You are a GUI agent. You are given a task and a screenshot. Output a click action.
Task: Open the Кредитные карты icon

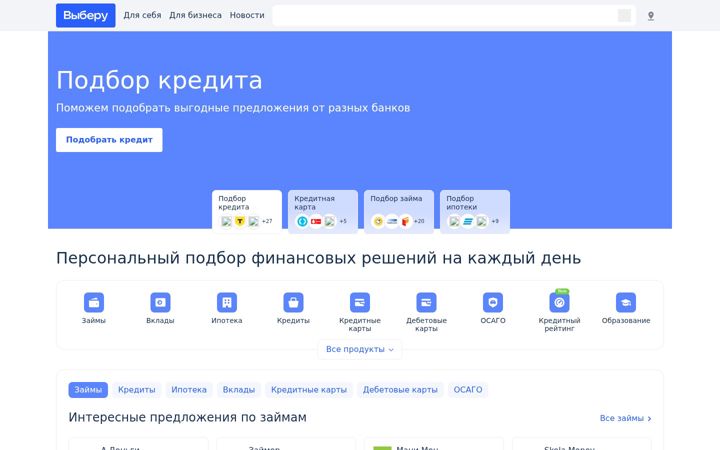(x=360, y=302)
